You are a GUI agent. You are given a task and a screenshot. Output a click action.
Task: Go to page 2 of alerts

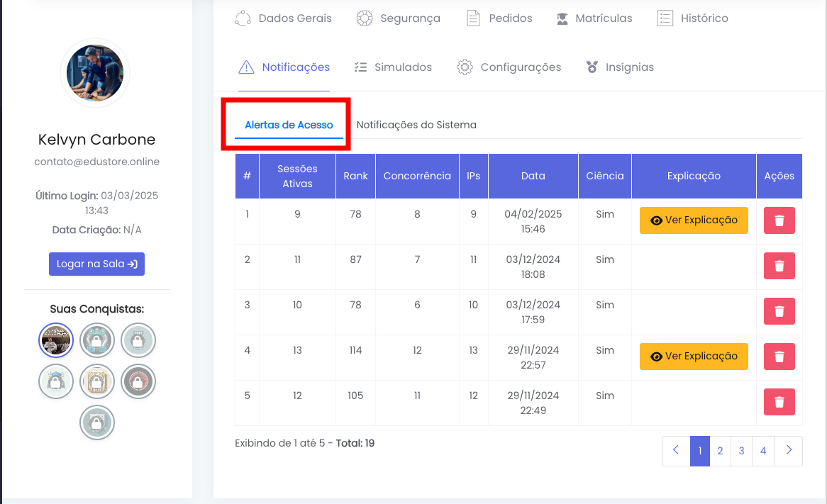[720, 451]
